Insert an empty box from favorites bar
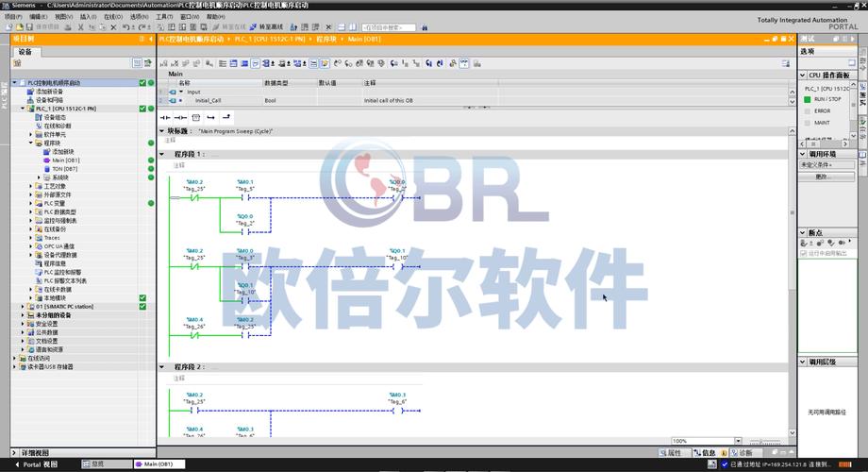Viewport: 868px width, 472px height. pos(196,117)
